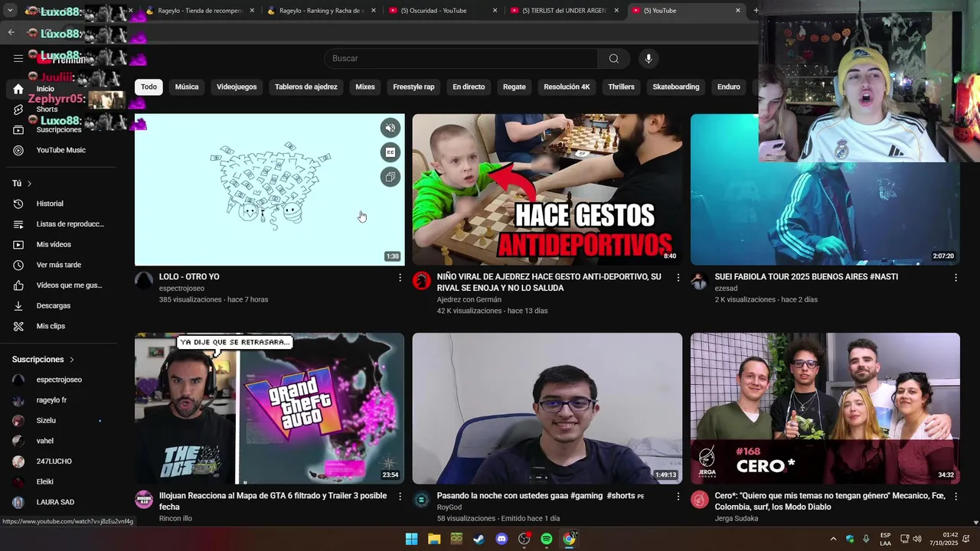Open Jerga Sudaka channel avatar
Viewport: 980px width, 551px height.
700,500
